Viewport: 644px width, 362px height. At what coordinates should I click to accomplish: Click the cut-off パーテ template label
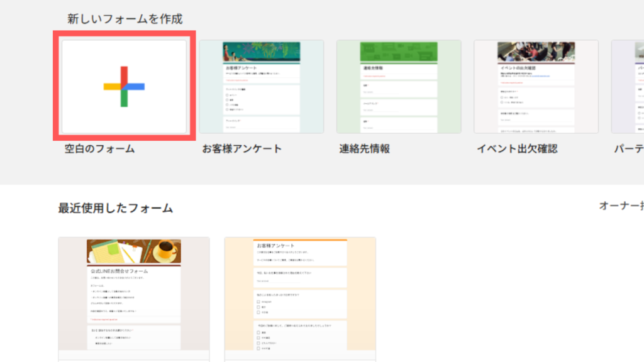coord(628,149)
